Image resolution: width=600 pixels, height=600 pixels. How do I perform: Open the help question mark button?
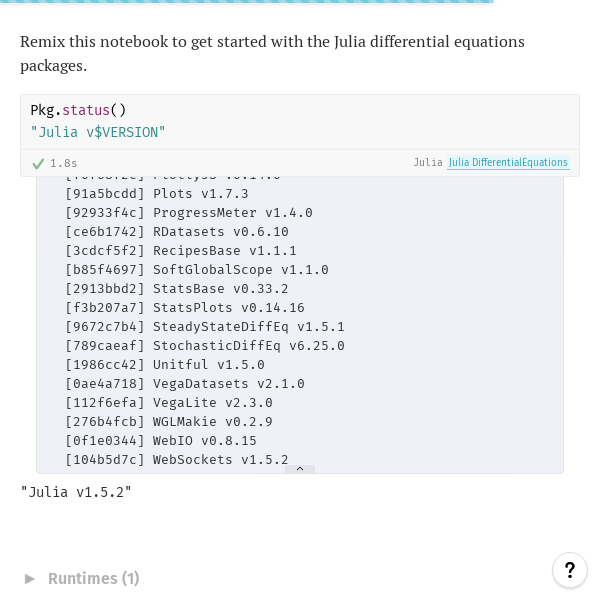pyautogui.click(x=569, y=570)
